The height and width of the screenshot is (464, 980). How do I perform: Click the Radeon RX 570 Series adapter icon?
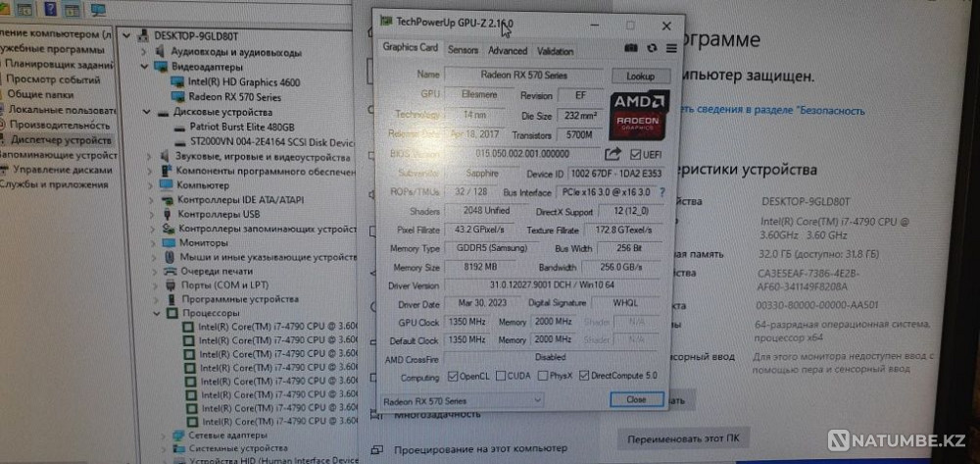coord(178,97)
